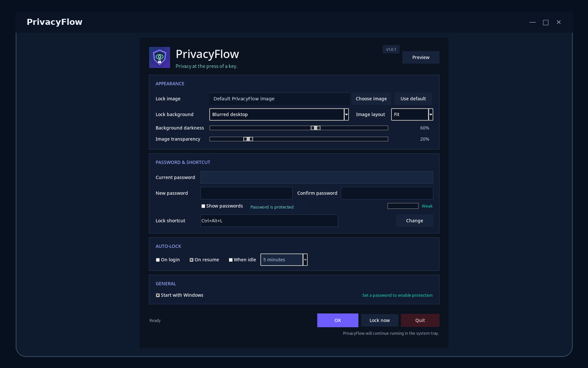Click the system tray notice text
The image size is (588, 368).
391,333
